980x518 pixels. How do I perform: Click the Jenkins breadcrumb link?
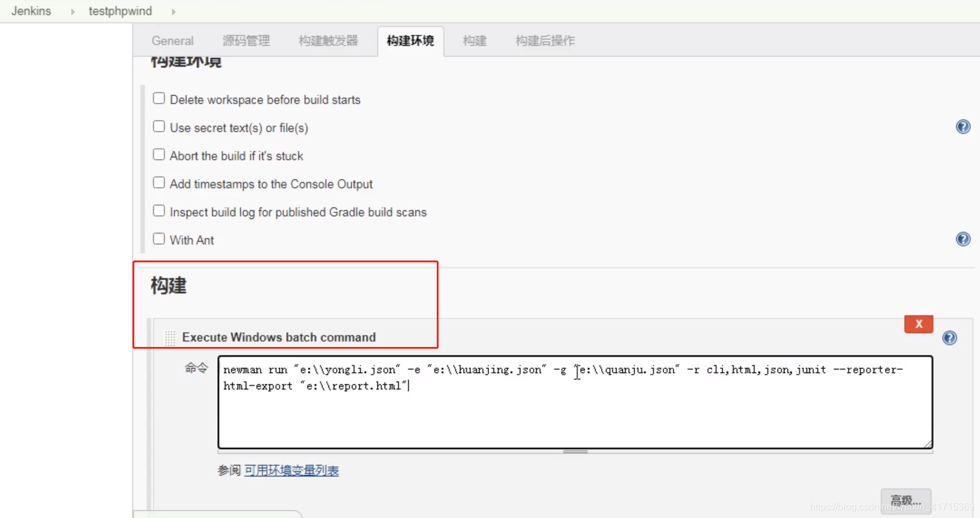[x=31, y=11]
